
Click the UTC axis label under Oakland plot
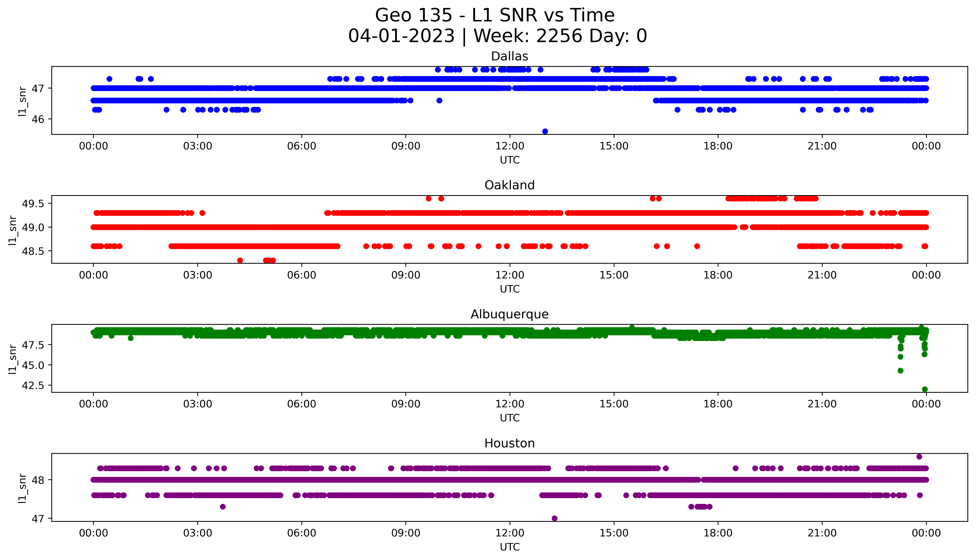[510, 289]
